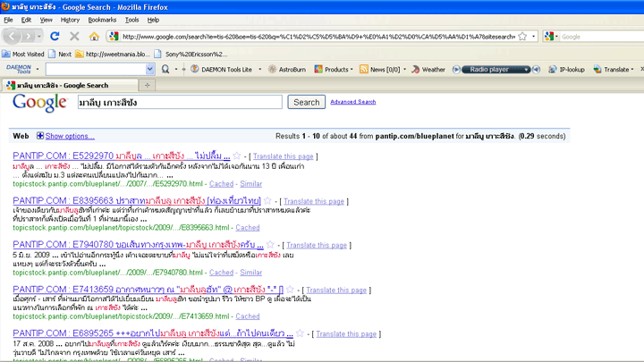Go to the Home page icon
The image size is (644, 362).
(x=94, y=37)
